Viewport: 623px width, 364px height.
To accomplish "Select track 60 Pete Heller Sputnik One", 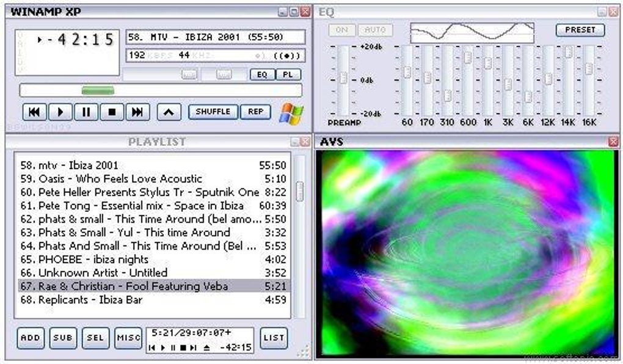I will pyautogui.click(x=153, y=192).
